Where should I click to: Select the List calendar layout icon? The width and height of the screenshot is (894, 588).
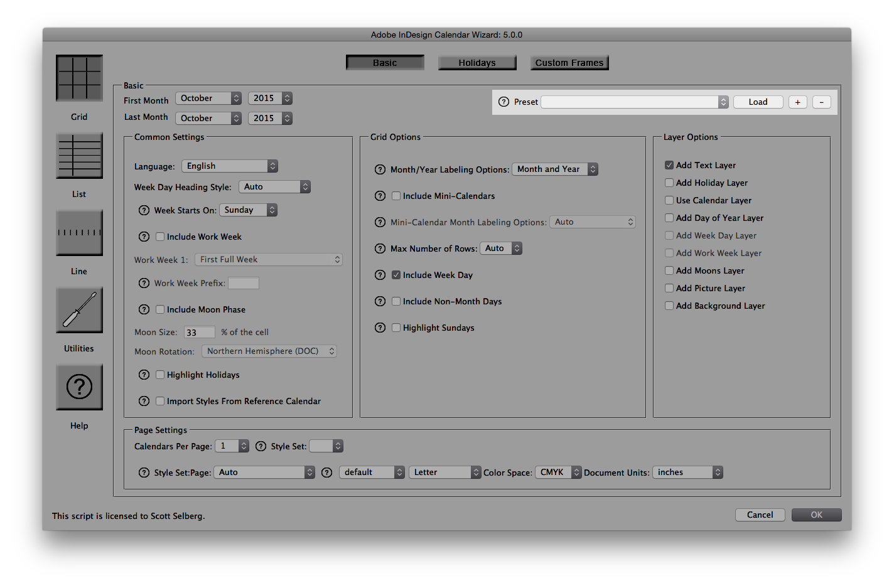coord(79,156)
